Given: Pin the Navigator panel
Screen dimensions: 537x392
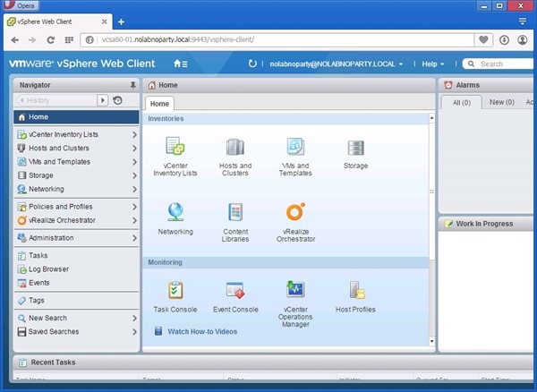Looking at the screenshot, I should (132, 84).
